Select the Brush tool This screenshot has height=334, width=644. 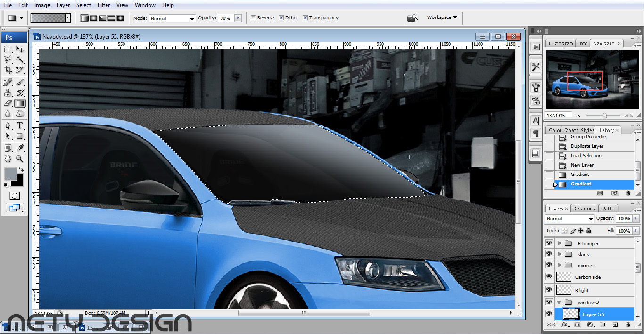(x=20, y=83)
